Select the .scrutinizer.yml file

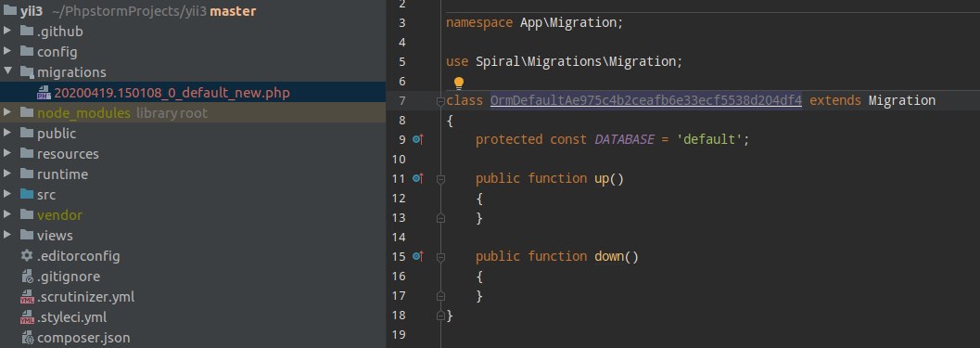point(85,297)
